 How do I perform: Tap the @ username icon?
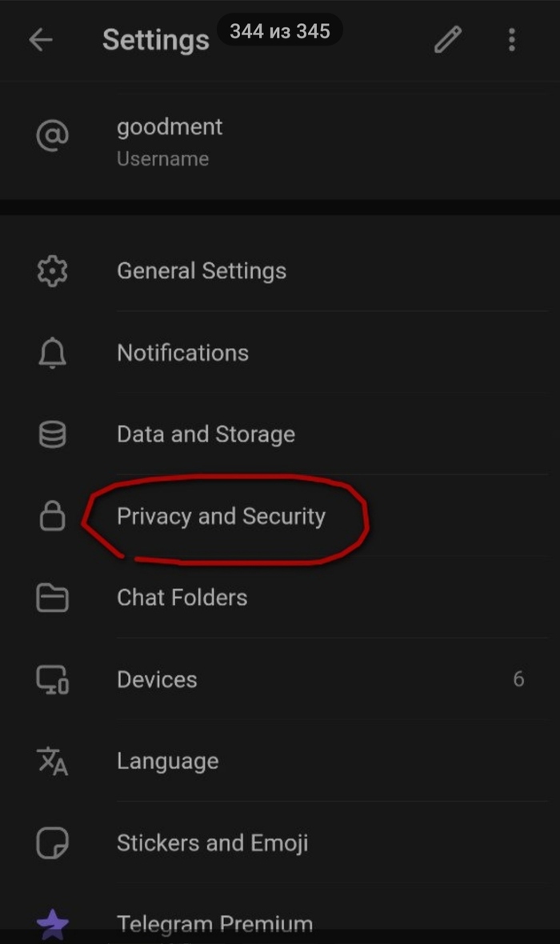[x=53, y=136]
